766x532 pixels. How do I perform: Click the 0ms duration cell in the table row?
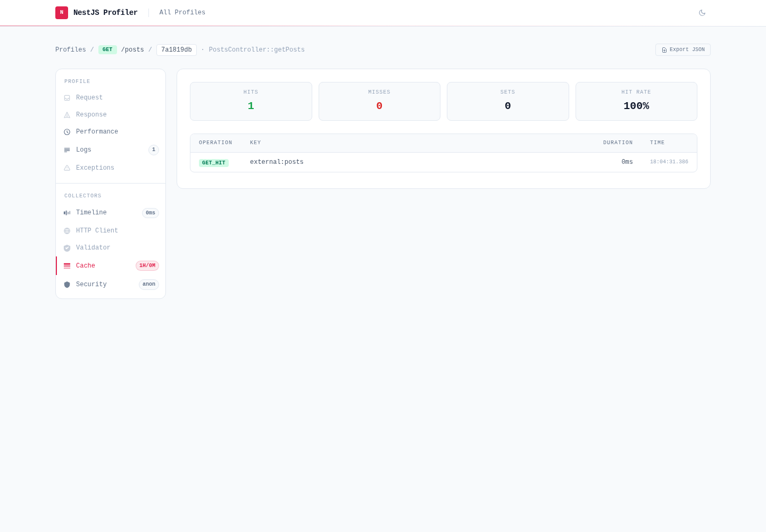pos(627,162)
